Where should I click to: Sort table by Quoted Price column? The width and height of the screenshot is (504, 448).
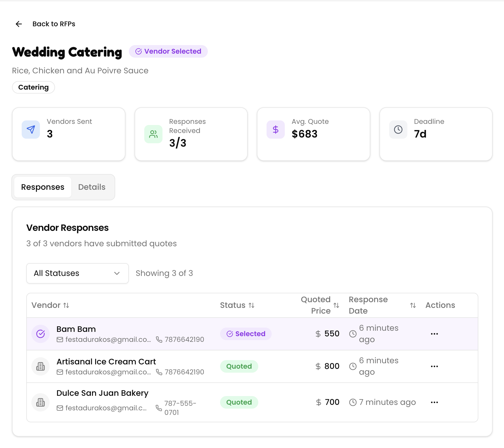(336, 305)
